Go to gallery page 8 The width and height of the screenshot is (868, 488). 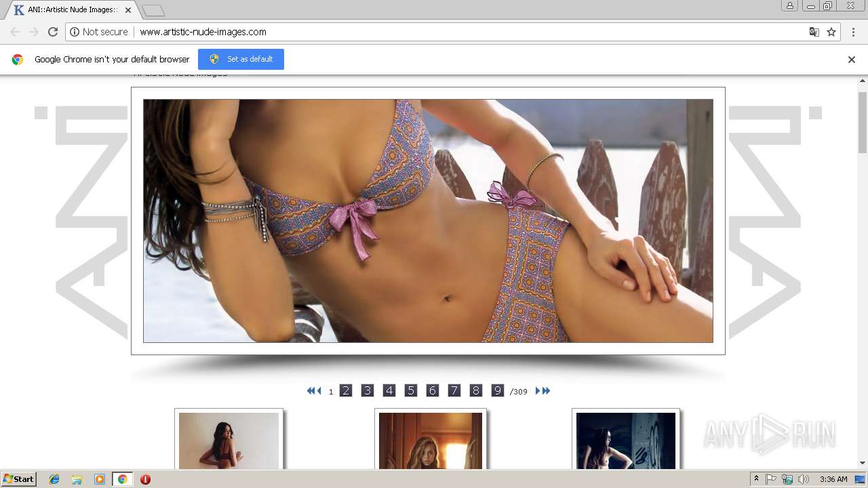(x=476, y=390)
